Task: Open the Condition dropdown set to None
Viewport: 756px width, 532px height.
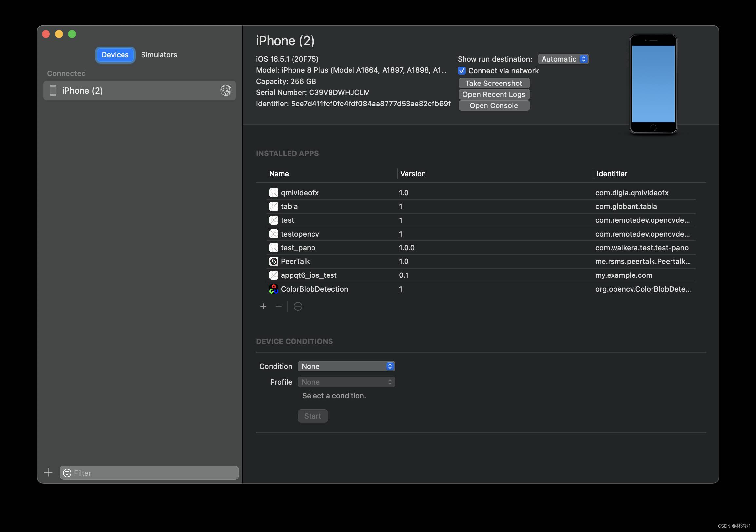Action: tap(346, 367)
